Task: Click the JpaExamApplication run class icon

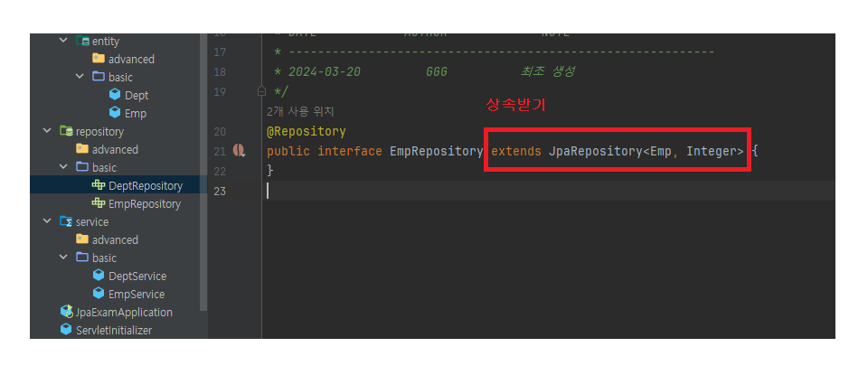Action: click(66, 312)
